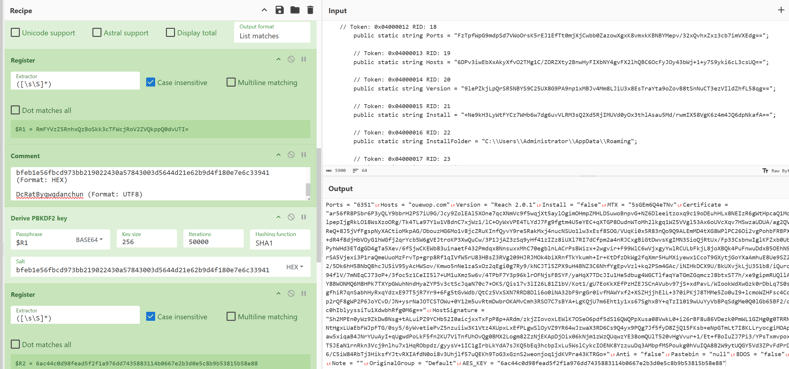Disable the Comment operation
Viewport: 789px width, 369px height.
291,155
